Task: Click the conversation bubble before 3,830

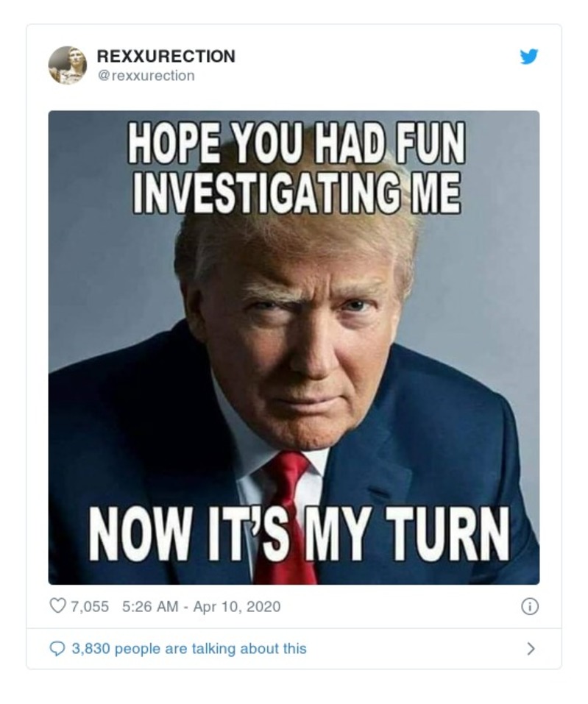Action: pos(57,650)
